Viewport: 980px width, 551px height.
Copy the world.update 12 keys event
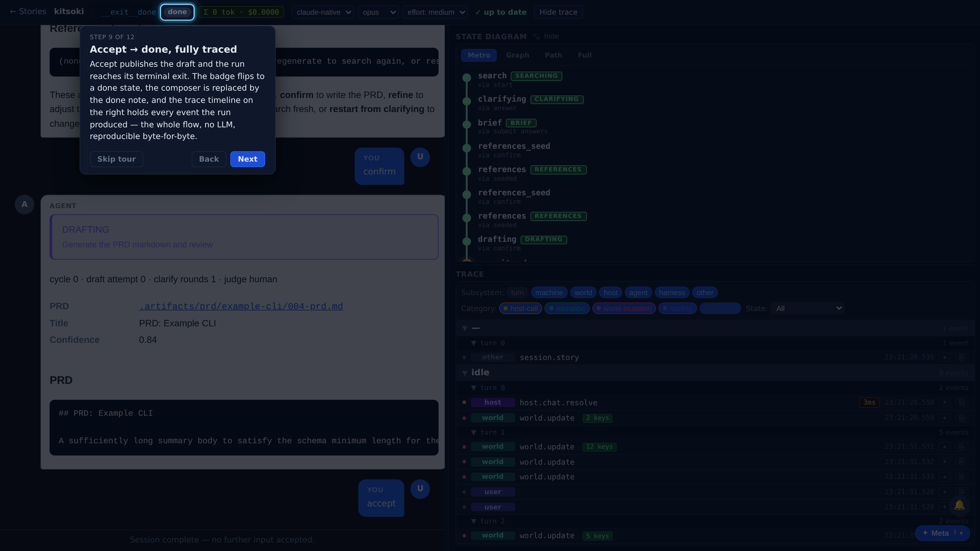pos(961,446)
